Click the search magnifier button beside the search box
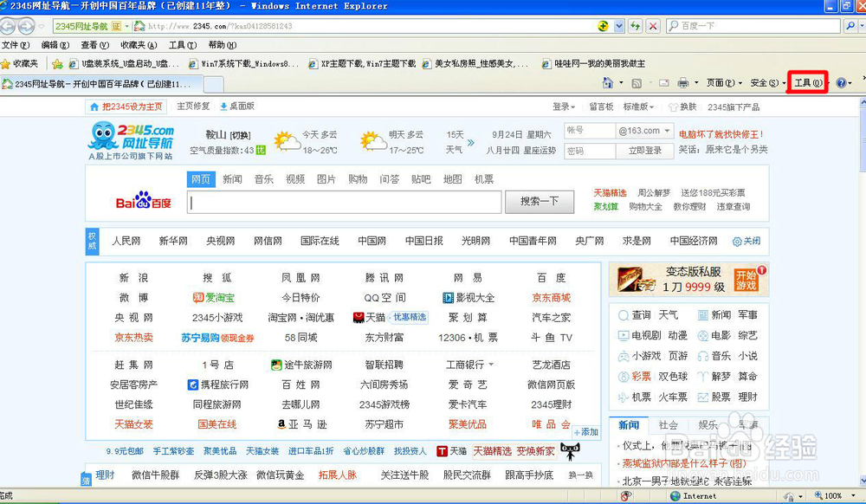 850,26
